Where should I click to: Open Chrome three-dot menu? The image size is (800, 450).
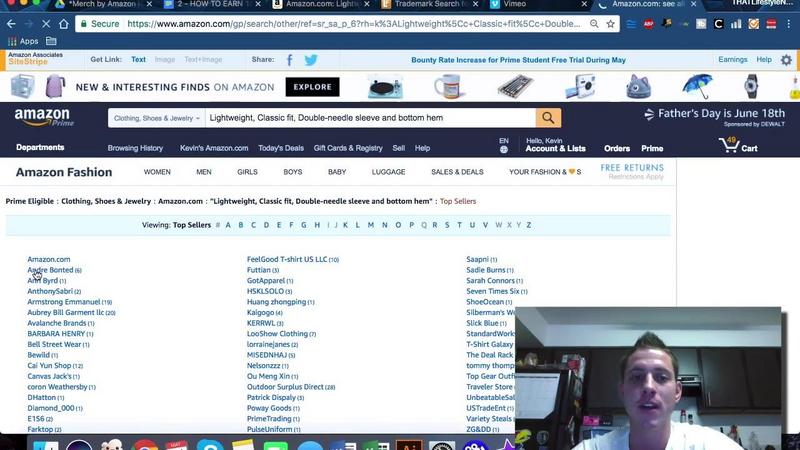tap(789, 24)
